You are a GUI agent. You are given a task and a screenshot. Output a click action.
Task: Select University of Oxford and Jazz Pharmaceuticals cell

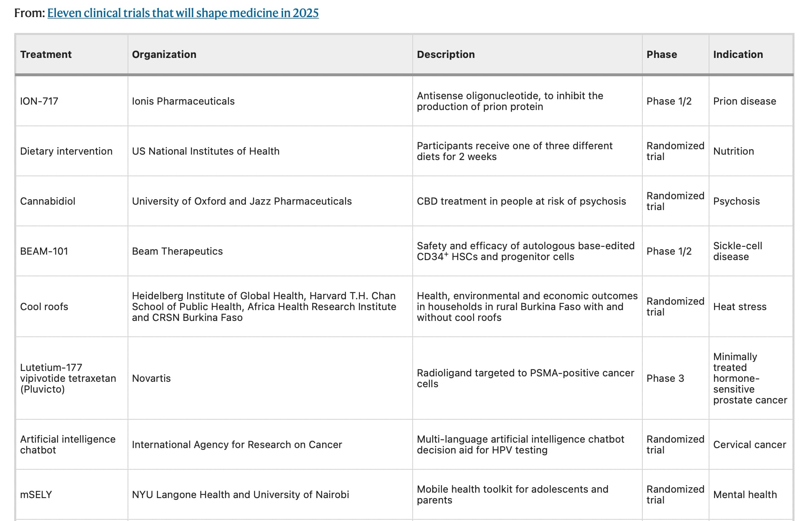click(x=270, y=201)
